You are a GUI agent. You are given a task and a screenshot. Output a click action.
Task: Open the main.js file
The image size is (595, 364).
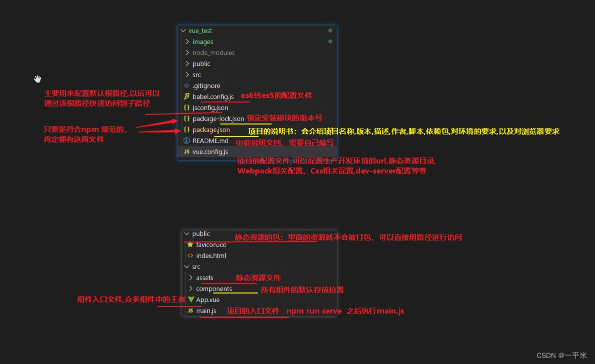click(x=206, y=311)
